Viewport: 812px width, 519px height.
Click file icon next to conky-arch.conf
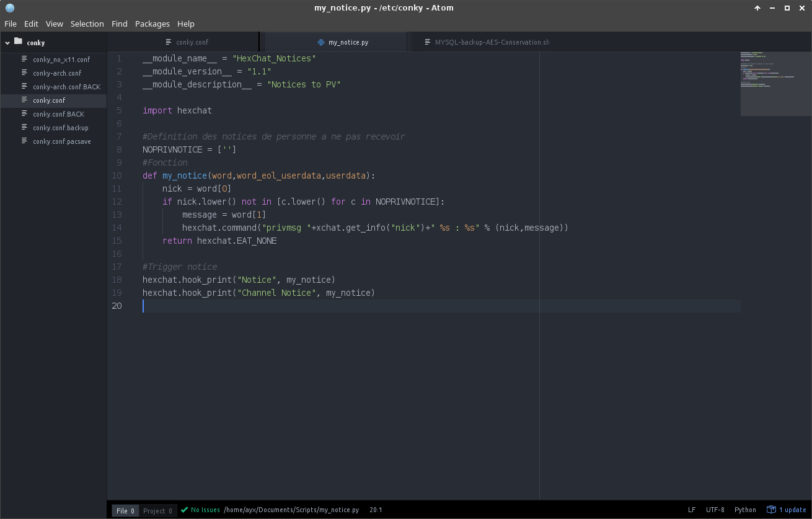(25, 73)
